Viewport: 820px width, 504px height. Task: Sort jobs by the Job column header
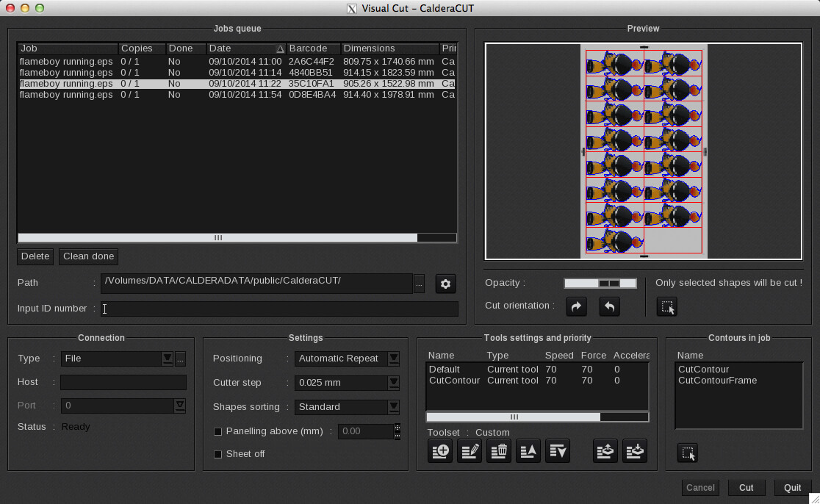coord(68,48)
